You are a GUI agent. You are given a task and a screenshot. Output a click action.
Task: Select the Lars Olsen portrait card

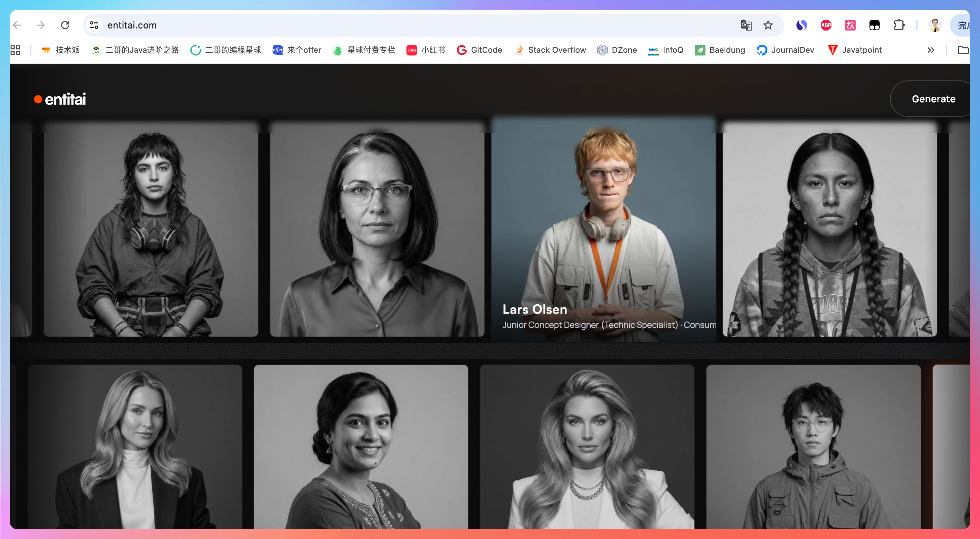coord(603,228)
